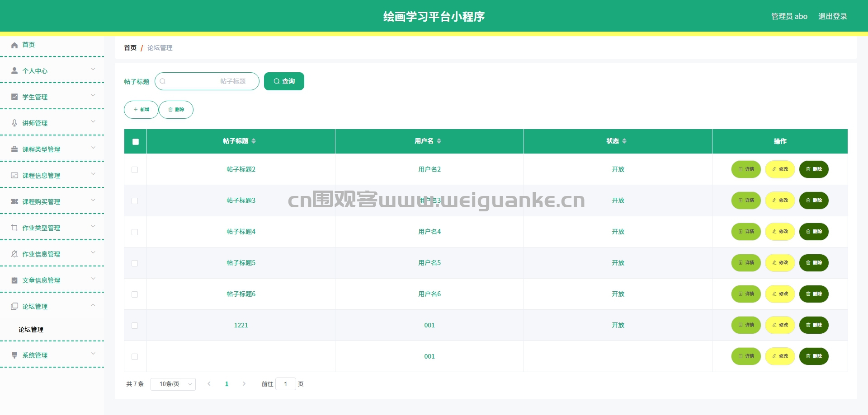
Task: Expand 学生管理 chevron
Action: (x=93, y=95)
